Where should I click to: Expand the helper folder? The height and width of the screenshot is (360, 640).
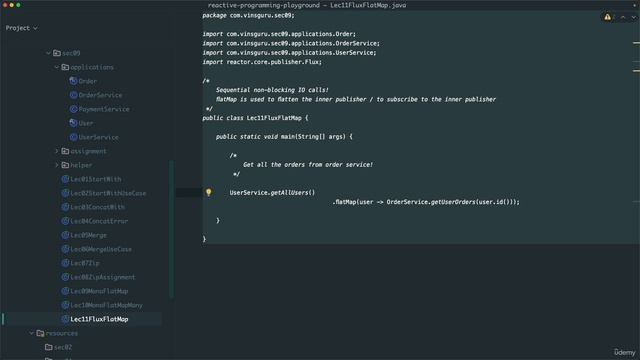pyautogui.click(x=57, y=165)
